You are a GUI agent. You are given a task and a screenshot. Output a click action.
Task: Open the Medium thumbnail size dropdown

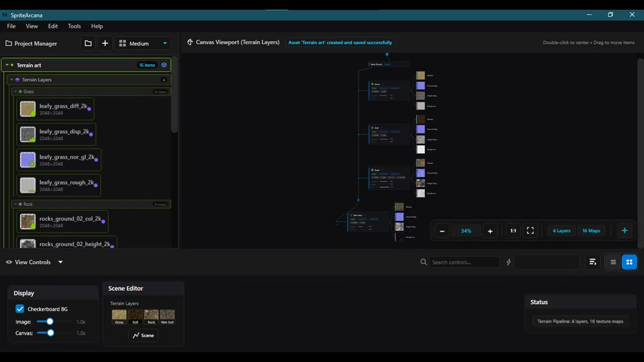[143, 43]
